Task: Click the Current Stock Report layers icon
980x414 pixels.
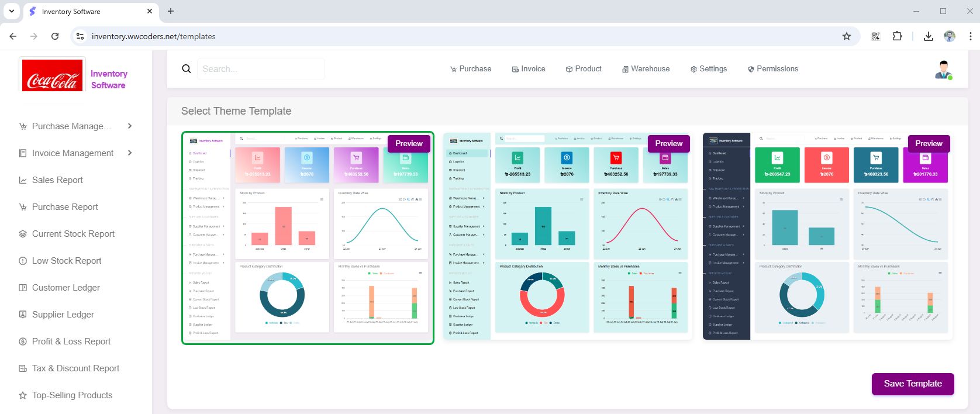Action: tap(23, 234)
